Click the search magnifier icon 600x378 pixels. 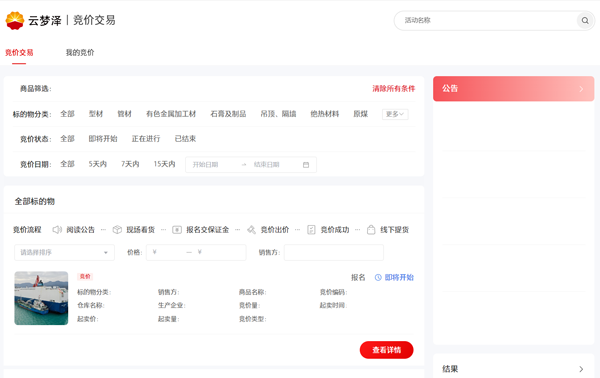click(585, 20)
